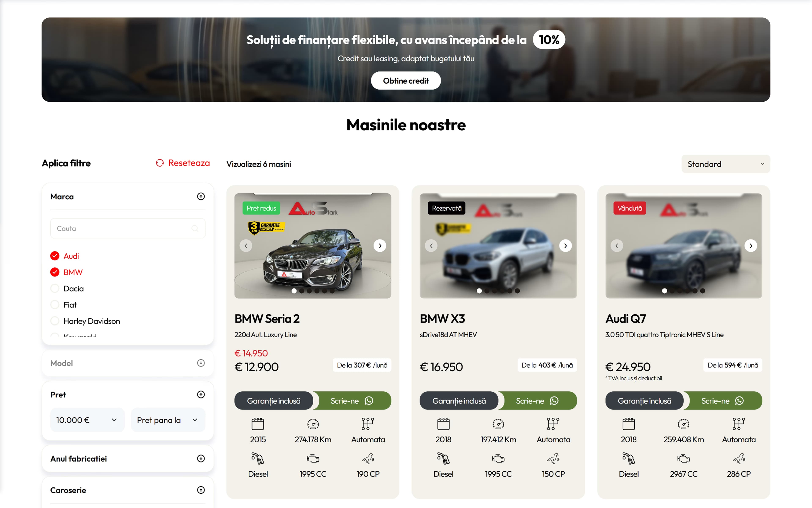The height and width of the screenshot is (508, 812).
Task: Collapse the Pret filter section
Action: pyautogui.click(x=201, y=395)
